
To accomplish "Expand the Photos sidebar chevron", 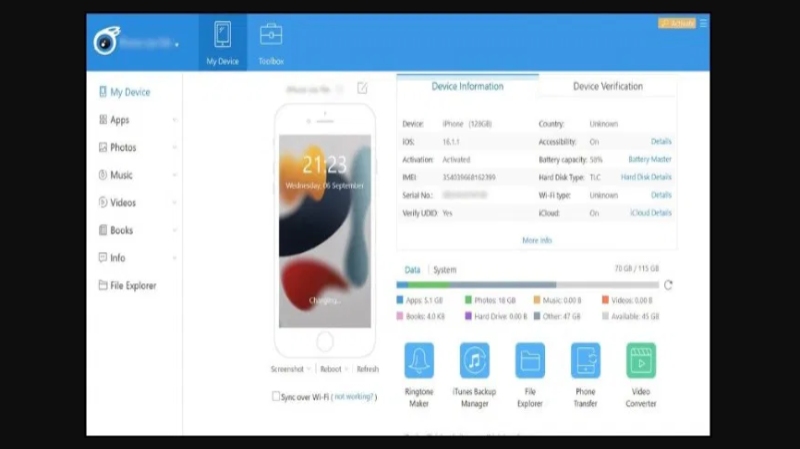I will 174,147.
